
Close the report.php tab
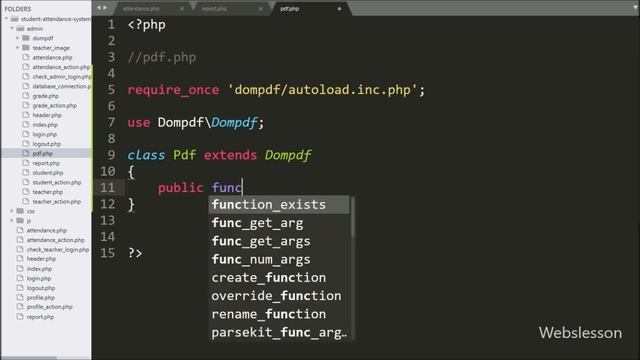click(260, 9)
